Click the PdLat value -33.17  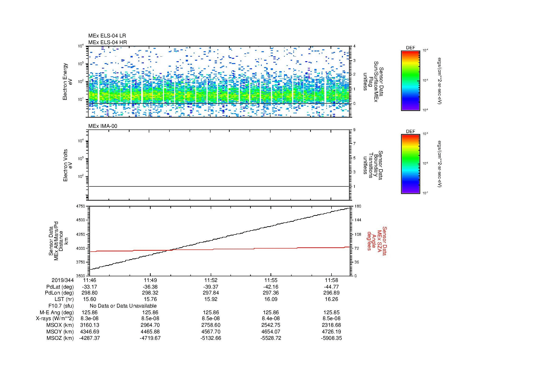90,287
